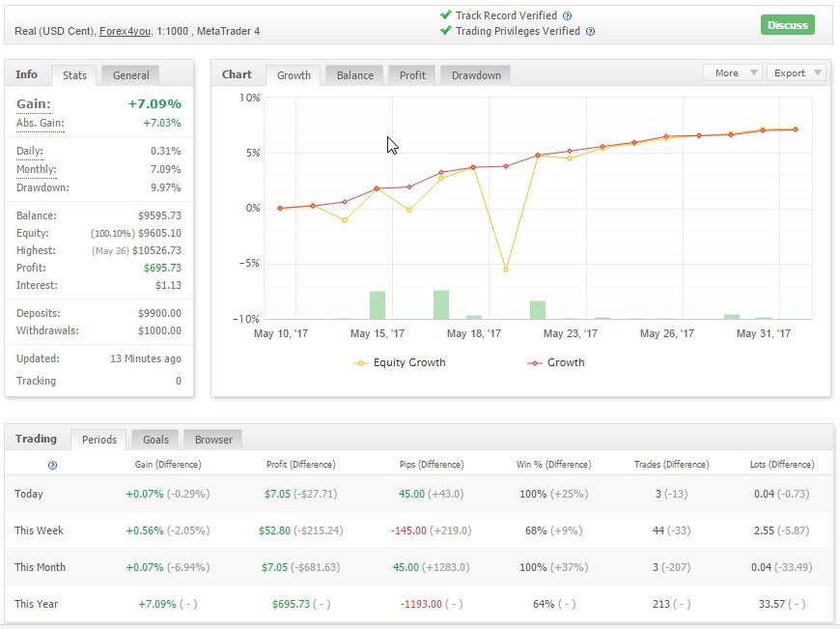The width and height of the screenshot is (840, 629).
Task: Open the More dropdown menu
Action: (734, 73)
